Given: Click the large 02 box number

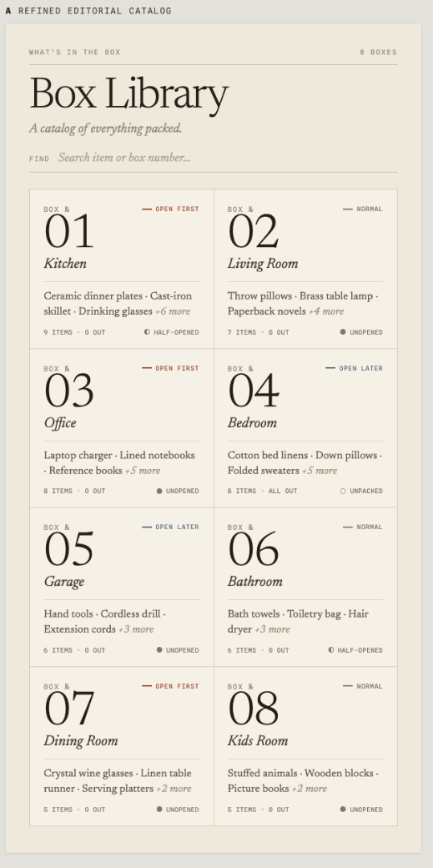Looking at the screenshot, I should click(253, 232).
